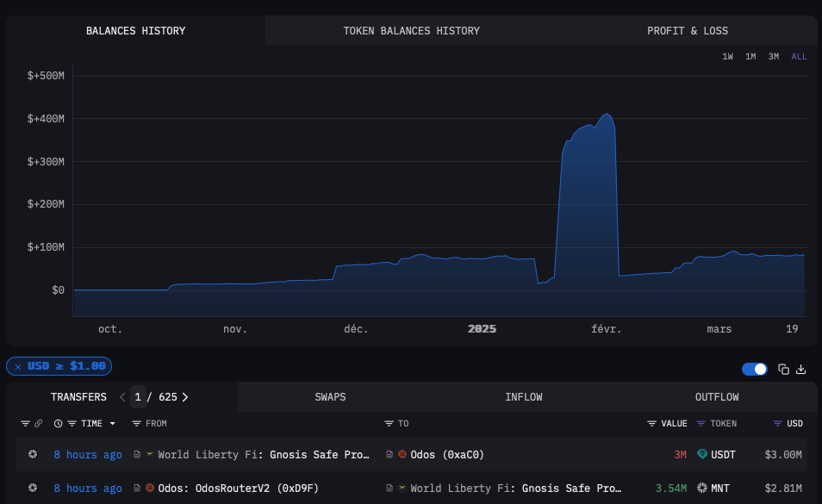Viewport: 822px width, 504px height.
Task: Open the Transfers tab
Action: 78,397
